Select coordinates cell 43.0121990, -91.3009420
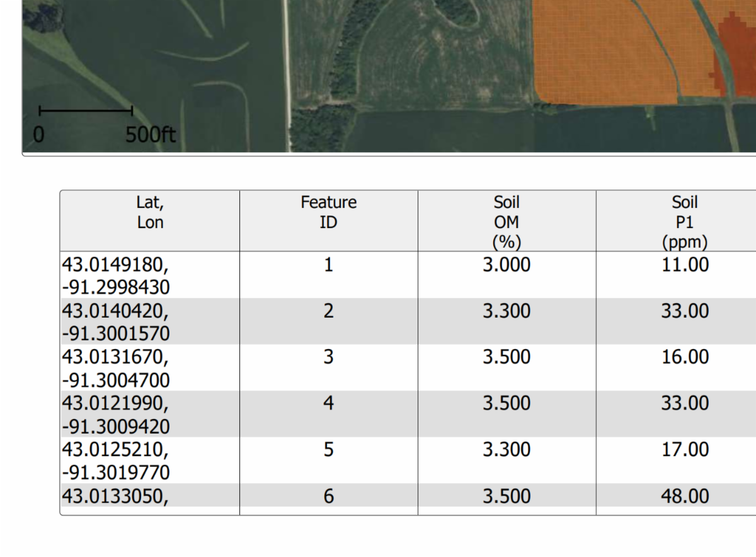 coord(116,415)
